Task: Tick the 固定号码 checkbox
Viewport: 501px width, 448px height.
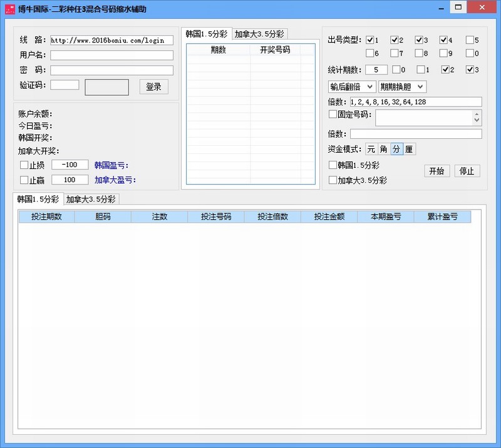Action: 333,115
